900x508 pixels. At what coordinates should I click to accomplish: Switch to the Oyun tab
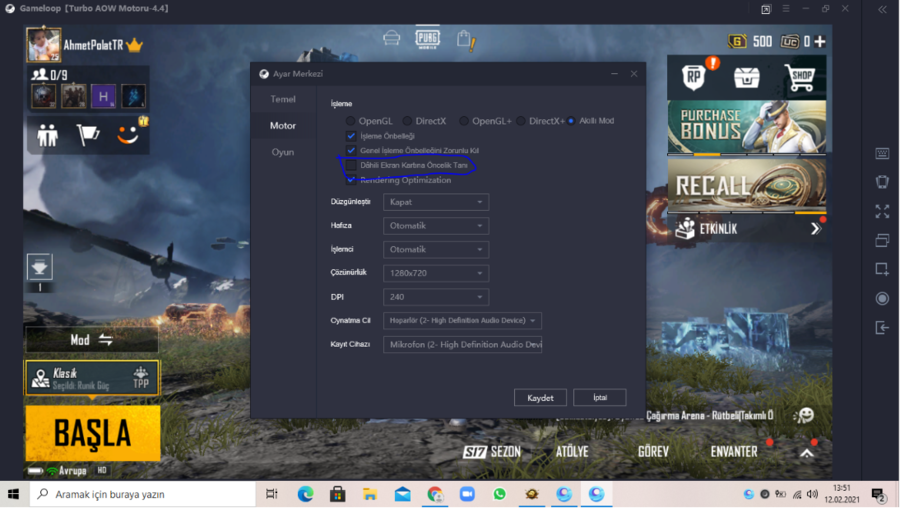coord(283,152)
